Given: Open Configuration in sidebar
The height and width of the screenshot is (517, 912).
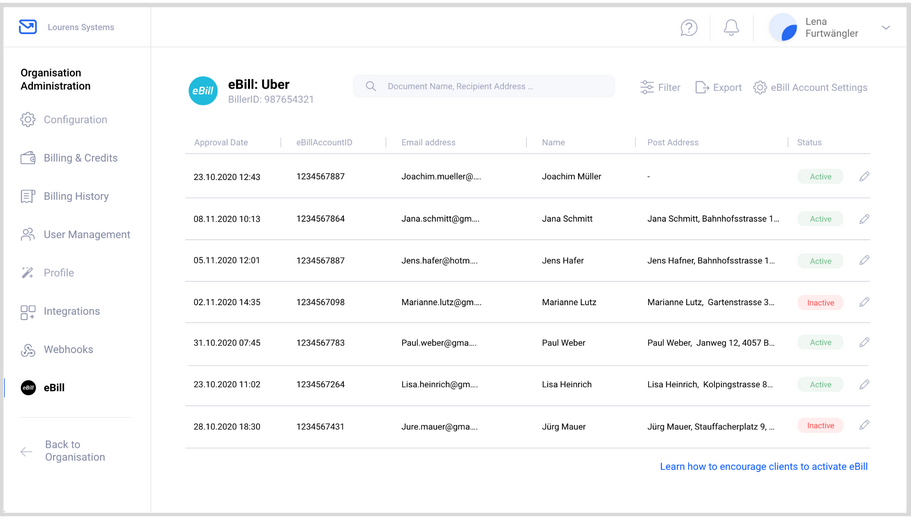Looking at the screenshot, I should pyautogui.click(x=75, y=119).
